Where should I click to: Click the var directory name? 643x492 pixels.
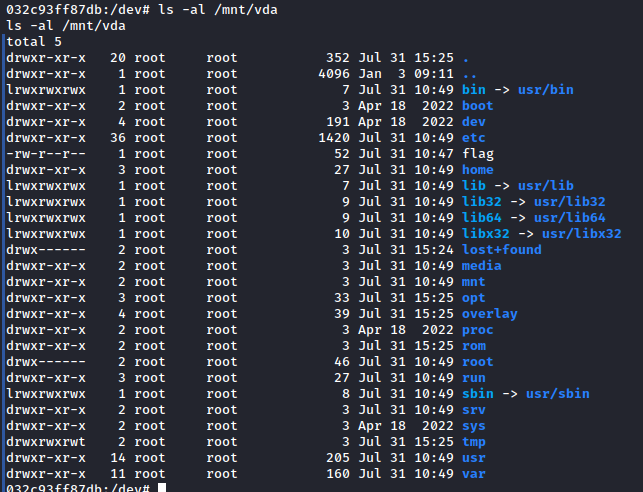[x=473, y=473]
